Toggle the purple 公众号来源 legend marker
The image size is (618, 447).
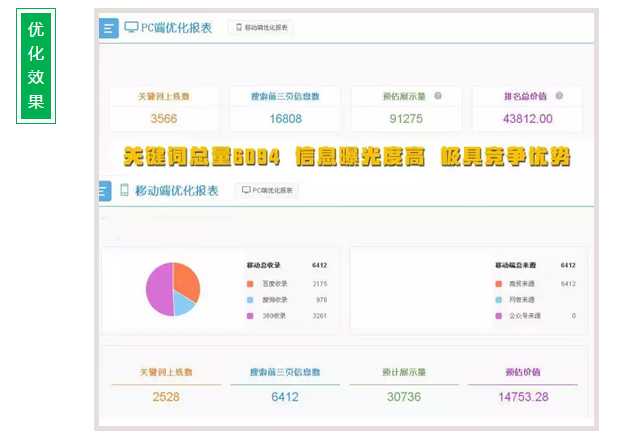(497, 316)
